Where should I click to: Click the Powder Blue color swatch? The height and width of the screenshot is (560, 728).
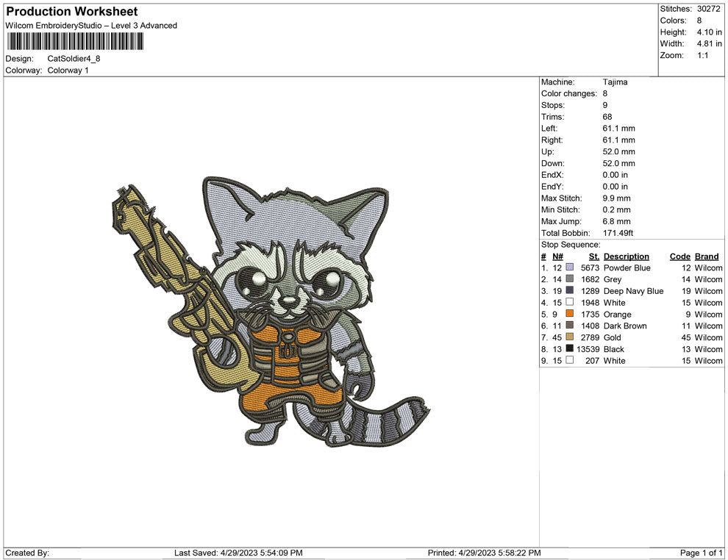570,268
